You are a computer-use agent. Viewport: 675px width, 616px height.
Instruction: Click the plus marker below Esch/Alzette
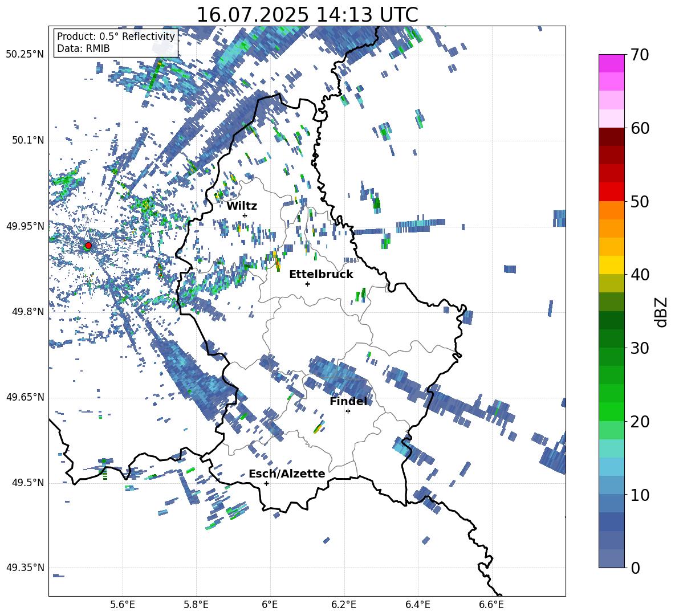pos(266,483)
